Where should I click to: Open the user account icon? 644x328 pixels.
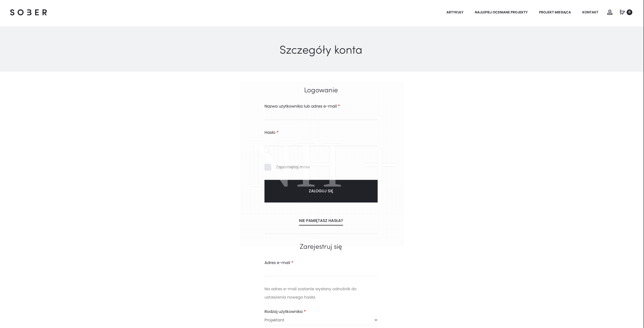[x=610, y=12]
